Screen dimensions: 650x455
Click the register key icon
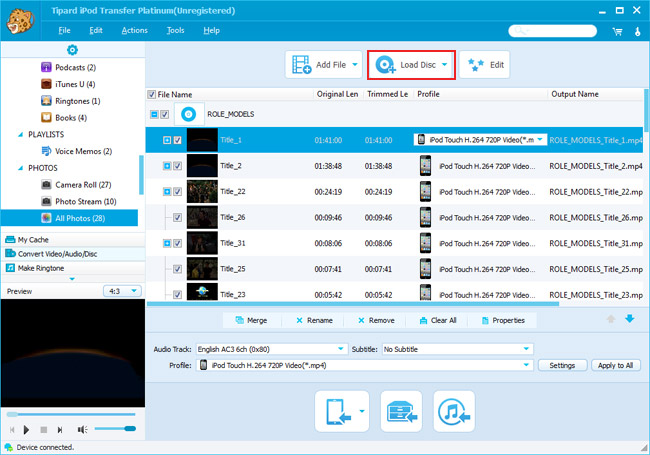(x=638, y=31)
